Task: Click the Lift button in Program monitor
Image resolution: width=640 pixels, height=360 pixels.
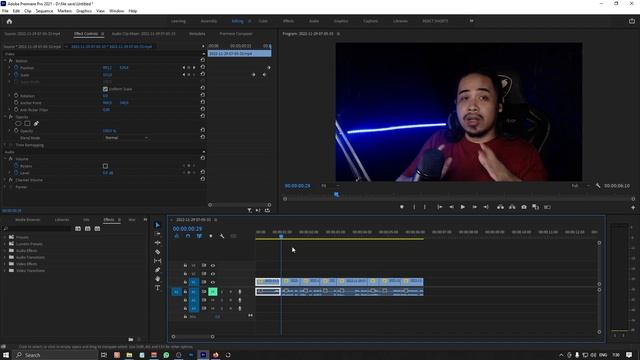Action: click(500, 207)
